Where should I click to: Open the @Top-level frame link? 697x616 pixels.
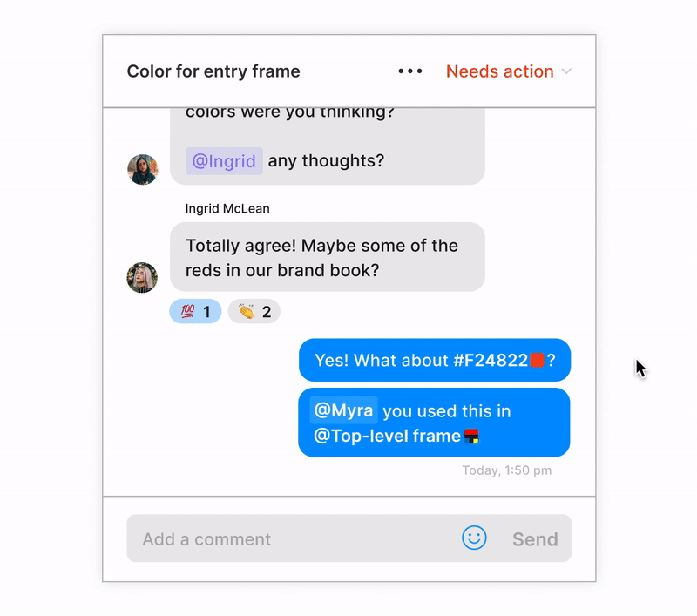[x=387, y=436]
